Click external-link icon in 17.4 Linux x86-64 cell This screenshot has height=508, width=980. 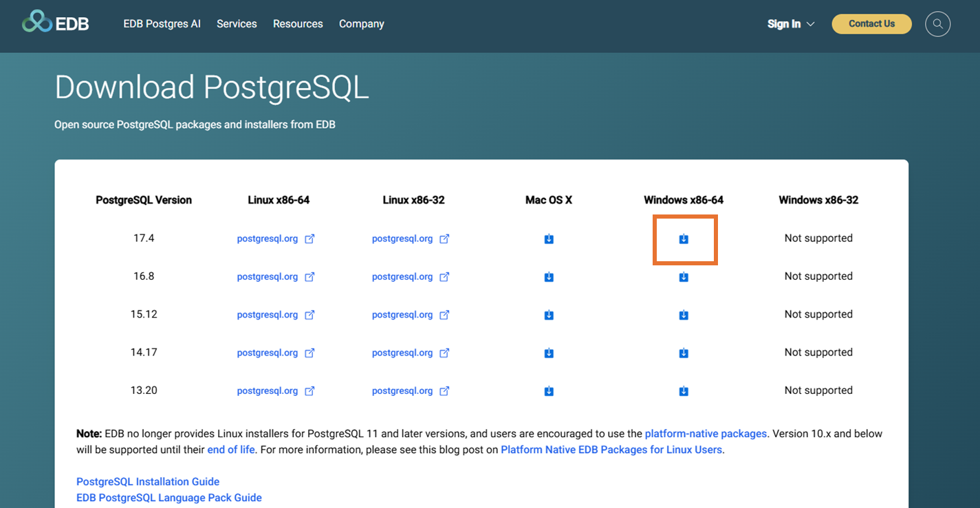(309, 239)
